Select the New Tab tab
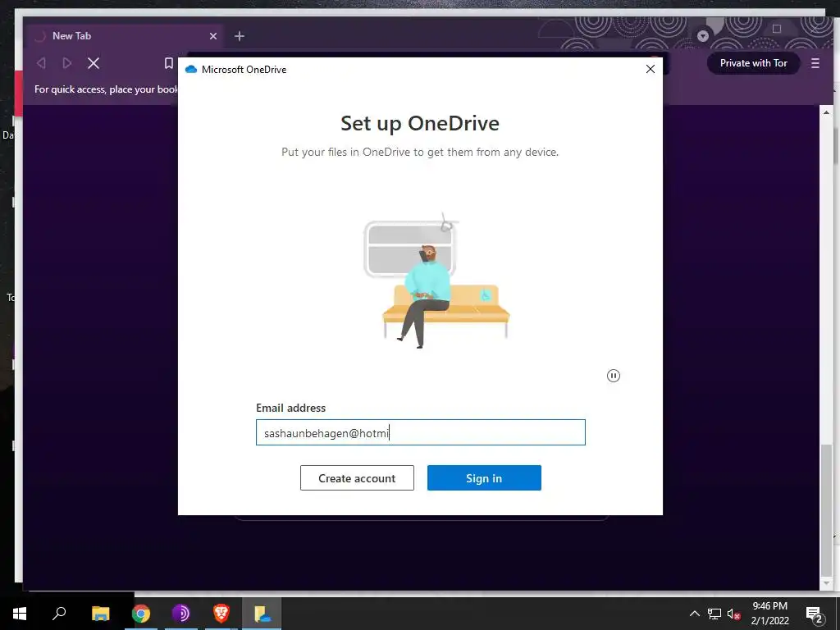The width and height of the screenshot is (840, 630). [x=126, y=36]
